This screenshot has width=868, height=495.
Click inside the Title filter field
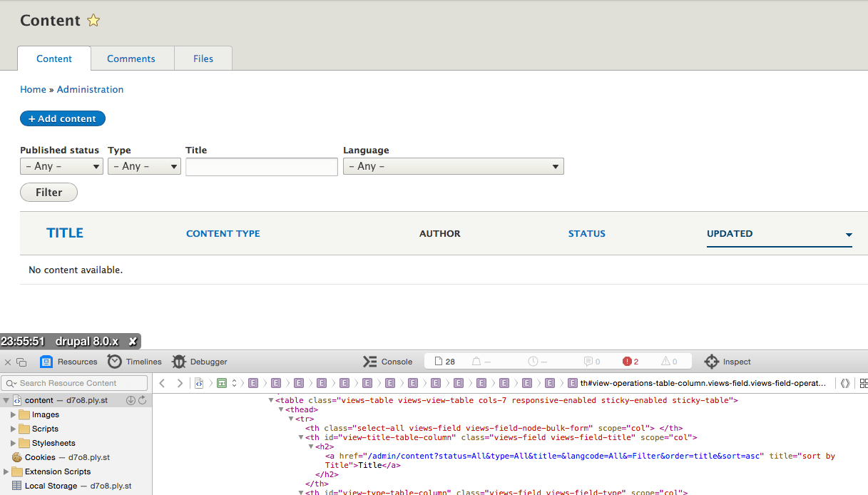261,166
